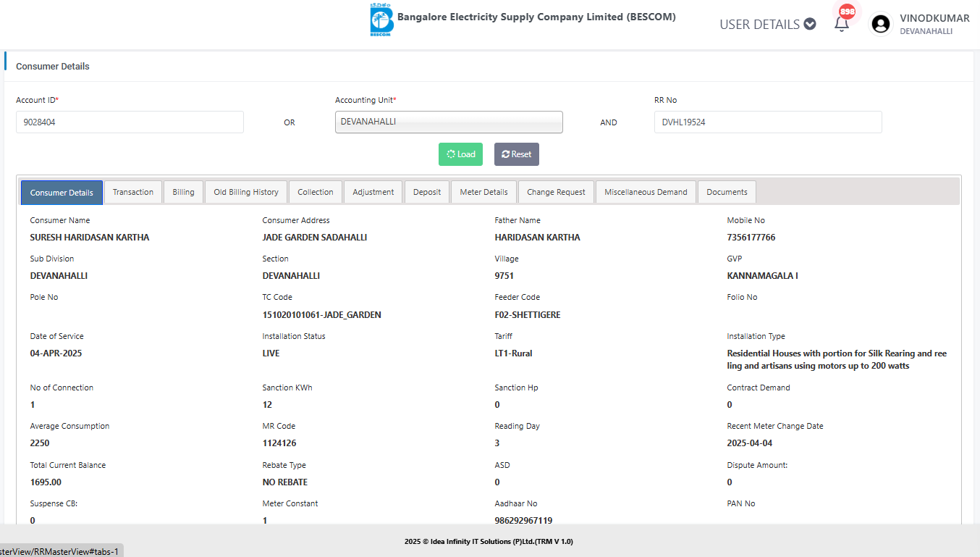
Task: Click average consumption value 2250
Action: click(40, 443)
